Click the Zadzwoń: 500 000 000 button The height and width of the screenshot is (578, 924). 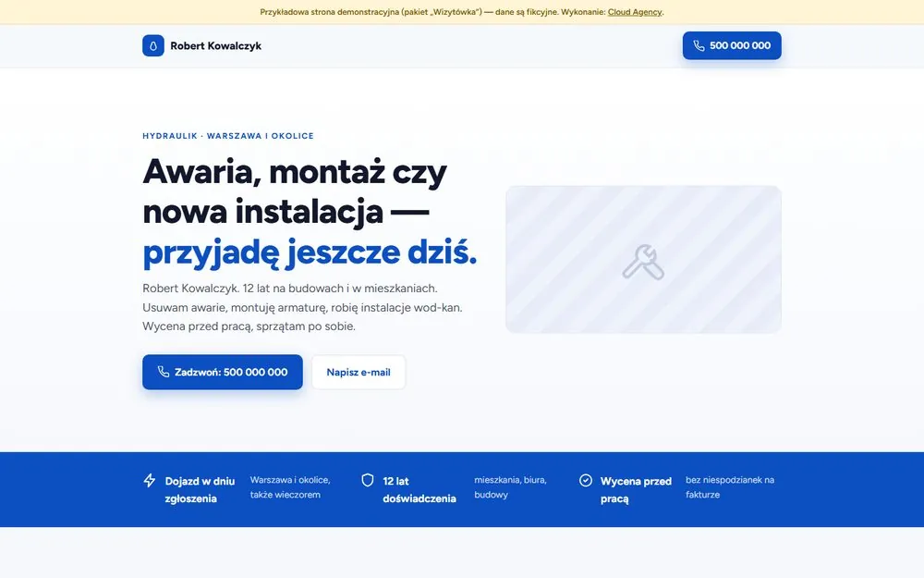223,372
